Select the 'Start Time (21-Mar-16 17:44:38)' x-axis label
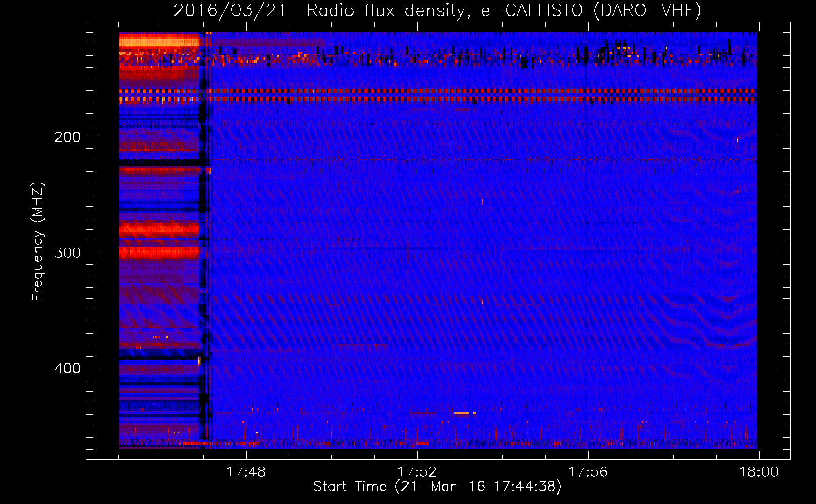The image size is (816, 504). [437, 487]
